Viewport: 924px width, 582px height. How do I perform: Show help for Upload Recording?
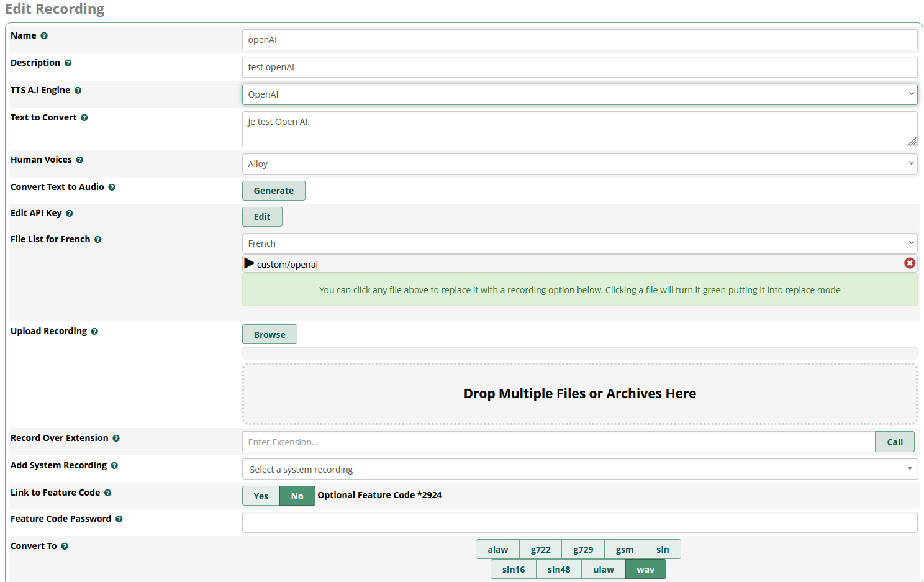point(94,332)
